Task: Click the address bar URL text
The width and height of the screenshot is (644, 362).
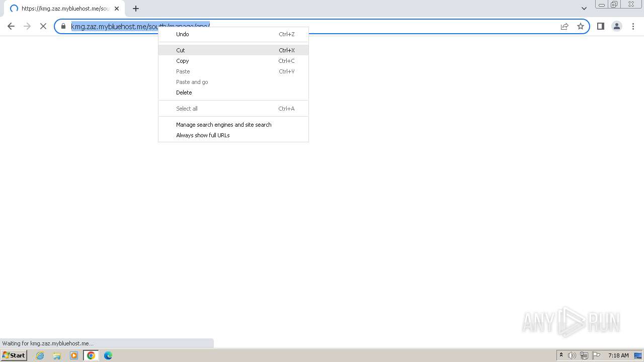Action: 140,26
